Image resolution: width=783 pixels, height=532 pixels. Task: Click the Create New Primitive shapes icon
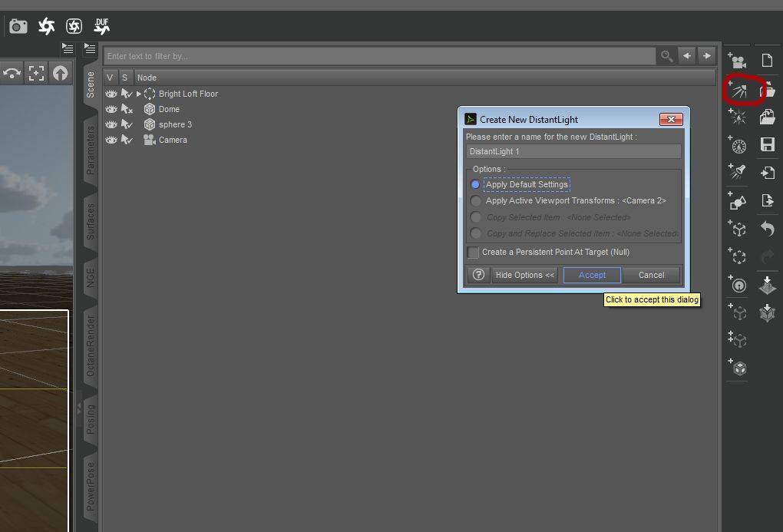[x=738, y=201]
